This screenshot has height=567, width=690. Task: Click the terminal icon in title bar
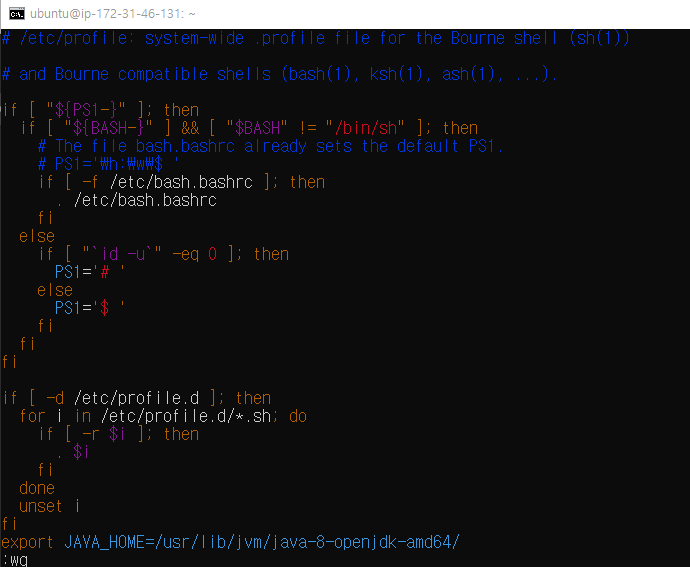17,14
